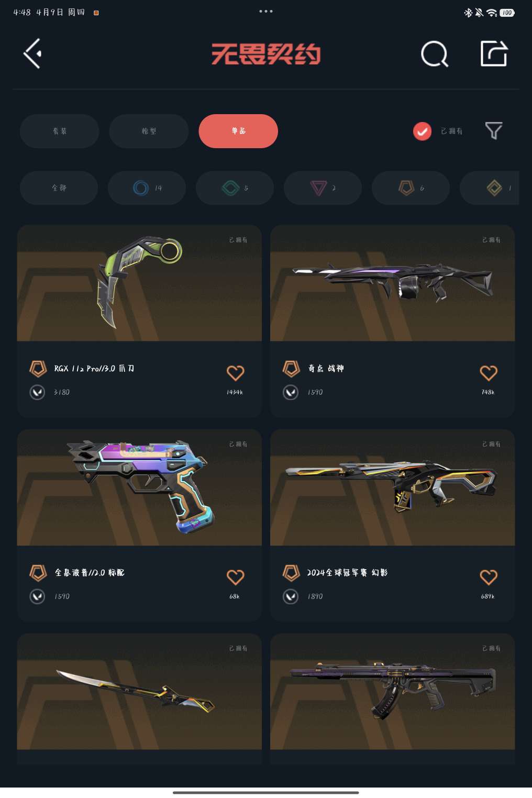532x798 pixels.
Task: Switch to the 枪型 tab
Action: tap(149, 131)
